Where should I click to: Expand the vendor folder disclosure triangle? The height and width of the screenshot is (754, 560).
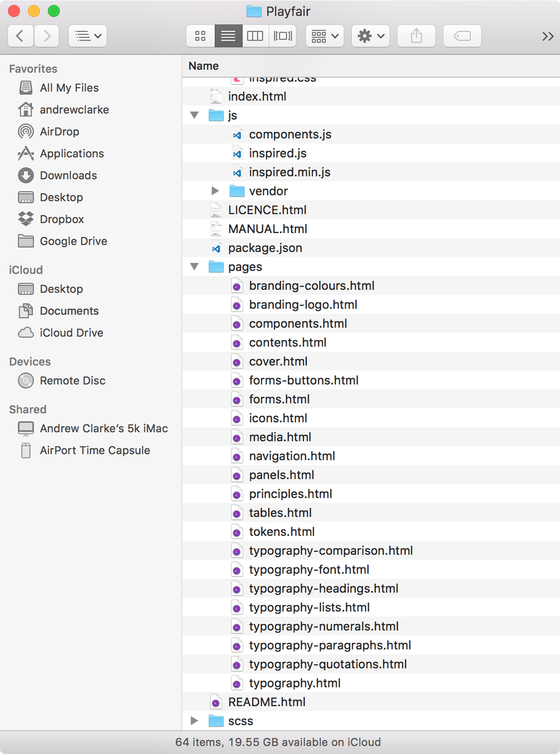coord(216,191)
